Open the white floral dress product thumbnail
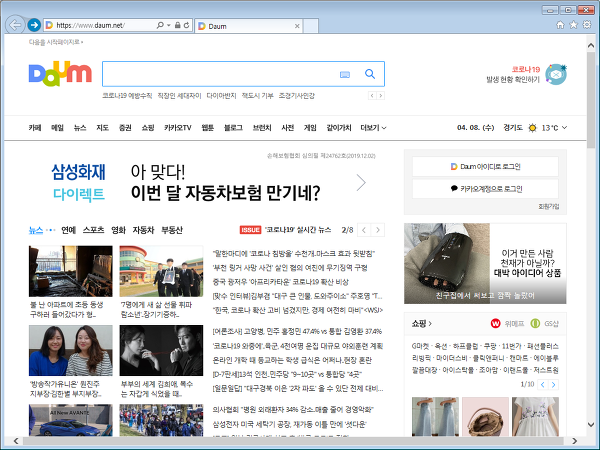The width and height of the screenshot is (600, 450). (535, 417)
